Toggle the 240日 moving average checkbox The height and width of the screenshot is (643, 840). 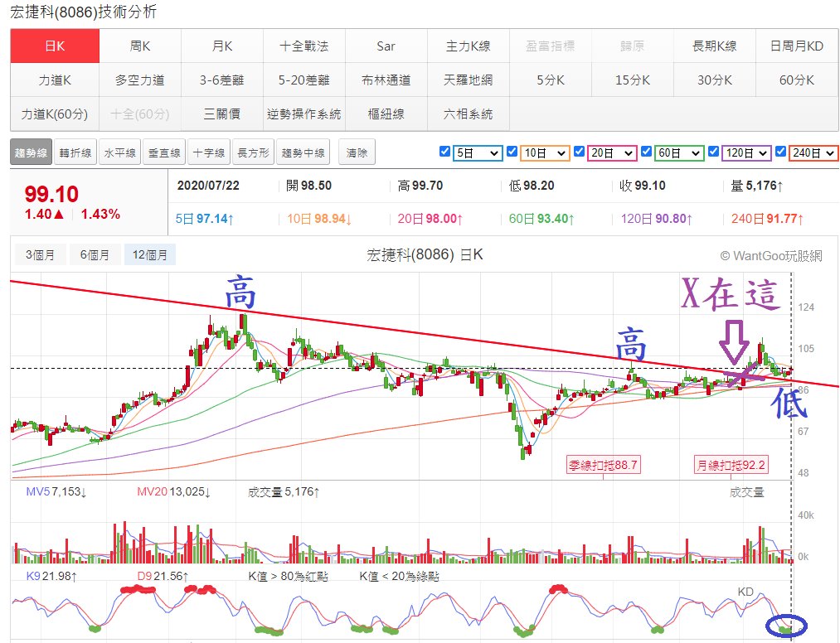point(780,152)
